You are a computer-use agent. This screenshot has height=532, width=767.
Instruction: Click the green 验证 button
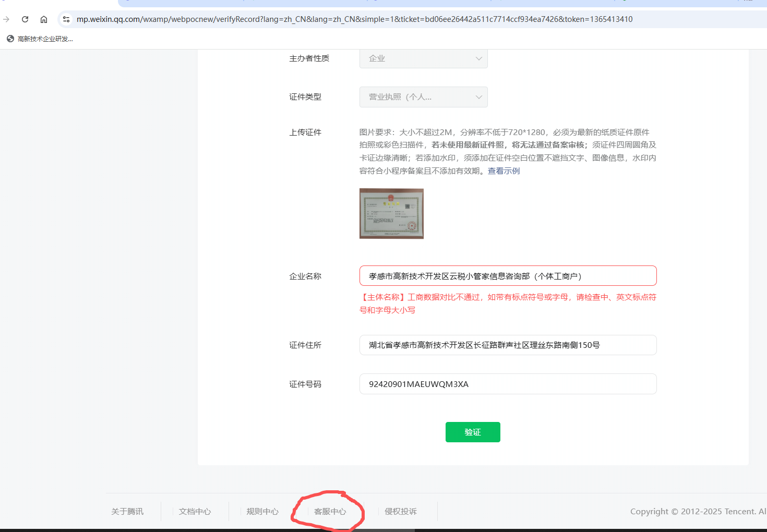click(x=473, y=432)
